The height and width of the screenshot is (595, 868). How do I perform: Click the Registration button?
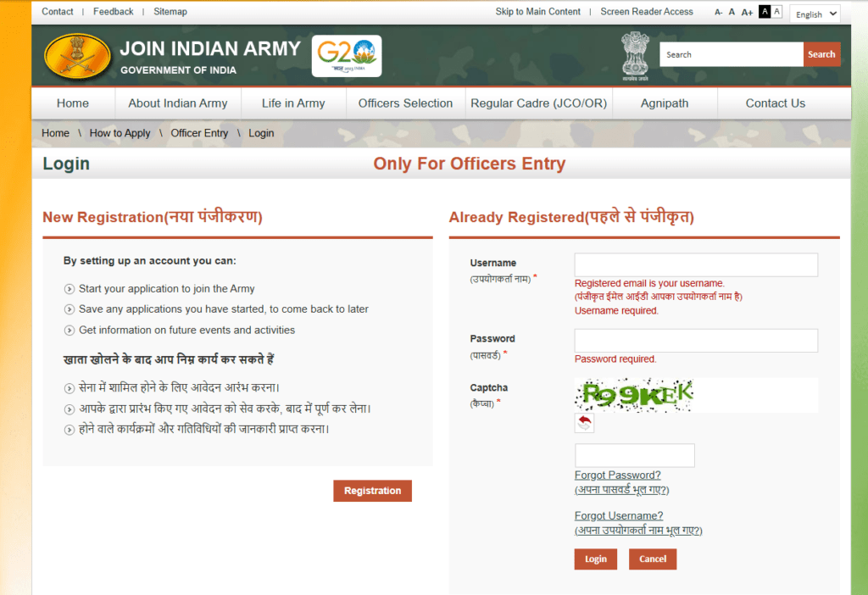pyautogui.click(x=373, y=491)
